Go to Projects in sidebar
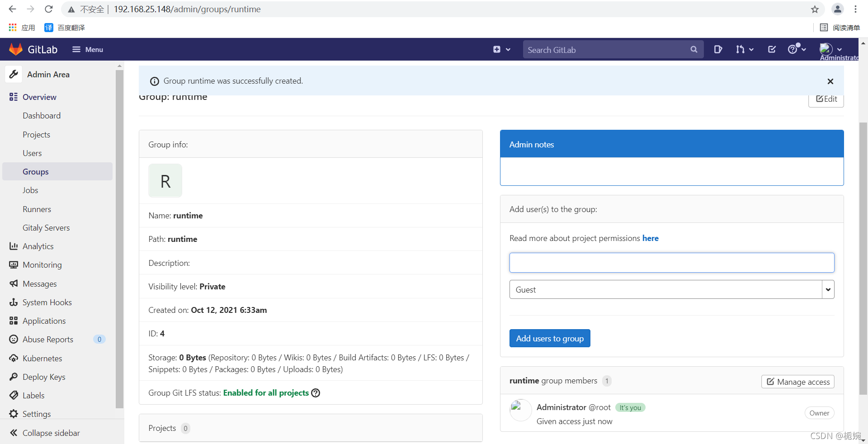This screenshot has width=868, height=444. [37, 135]
